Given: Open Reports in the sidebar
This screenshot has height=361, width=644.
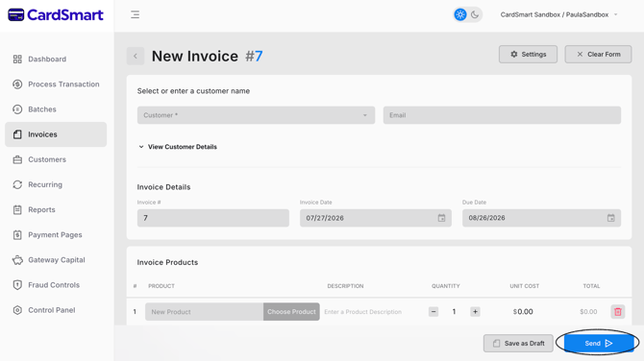Looking at the screenshot, I should (x=56, y=209).
